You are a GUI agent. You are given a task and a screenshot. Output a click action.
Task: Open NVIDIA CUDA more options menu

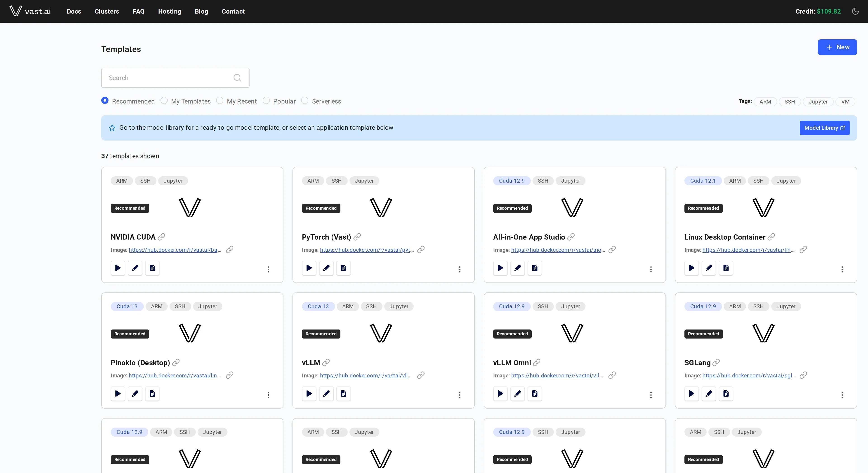(x=269, y=270)
